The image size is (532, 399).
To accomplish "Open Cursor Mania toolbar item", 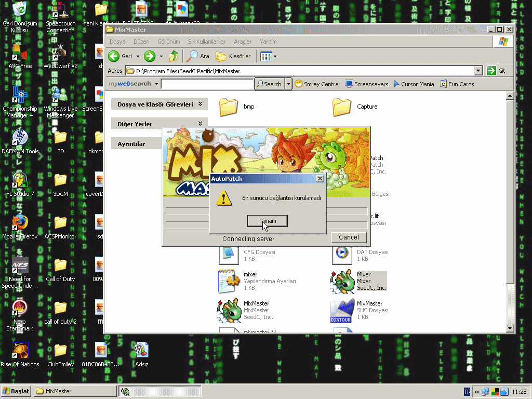I will coord(414,84).
